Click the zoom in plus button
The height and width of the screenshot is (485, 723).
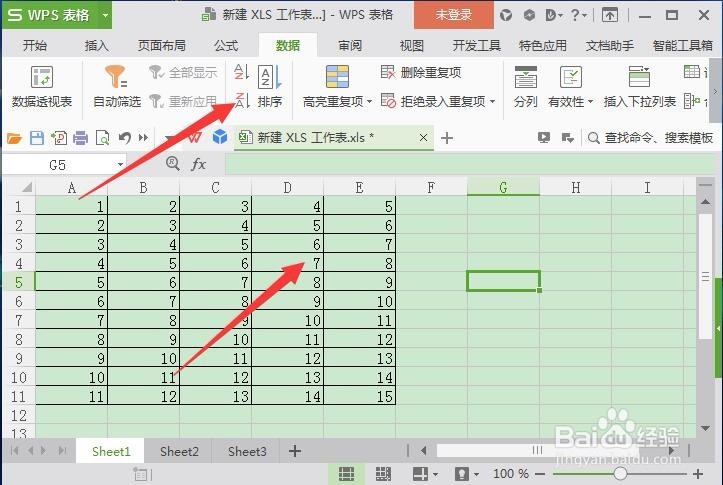698,473
